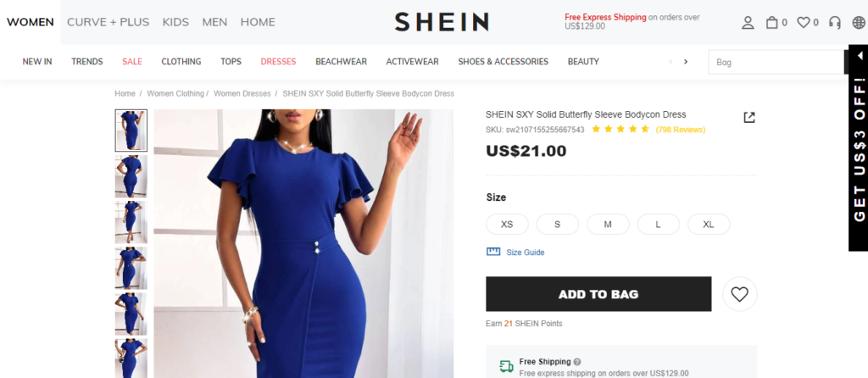This screenshot has width=868, height=378.
Task: Click the Free Shipping help icon
Action: tap(577, 362)
